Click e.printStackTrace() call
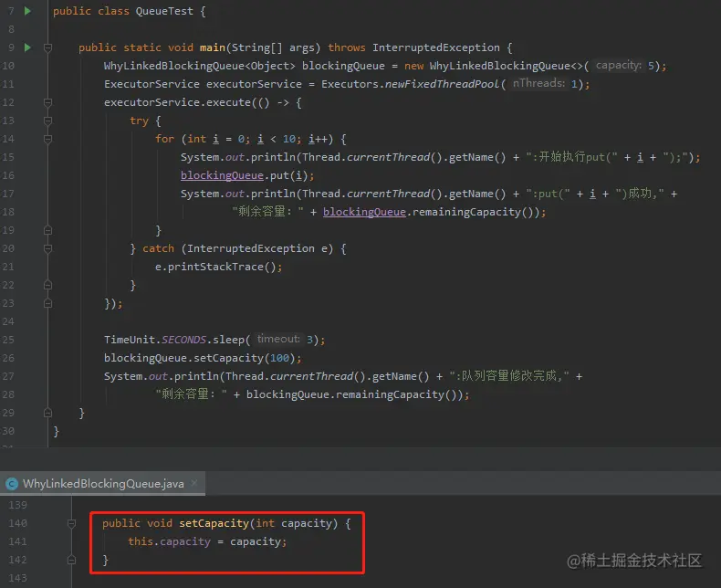The image size is (721, 588). pos(218,267)
